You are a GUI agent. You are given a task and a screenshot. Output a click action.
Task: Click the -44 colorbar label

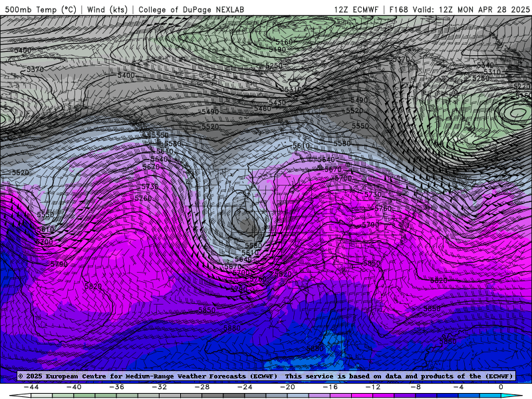[31, 387]
